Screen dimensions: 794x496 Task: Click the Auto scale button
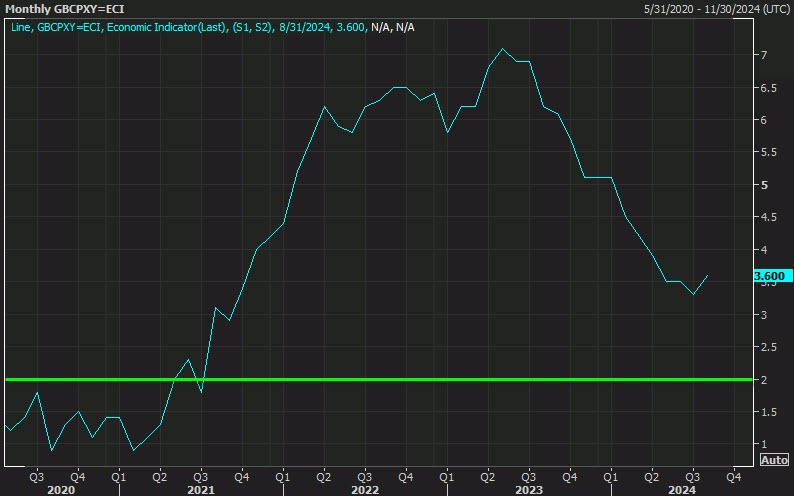pyautogui.click(x=774, y=460)
